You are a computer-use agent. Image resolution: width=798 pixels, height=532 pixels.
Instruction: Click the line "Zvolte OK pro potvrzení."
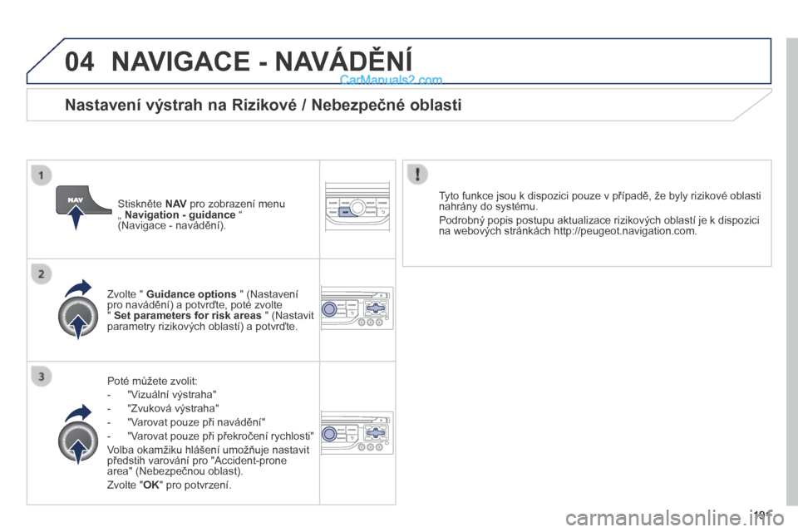169,485
